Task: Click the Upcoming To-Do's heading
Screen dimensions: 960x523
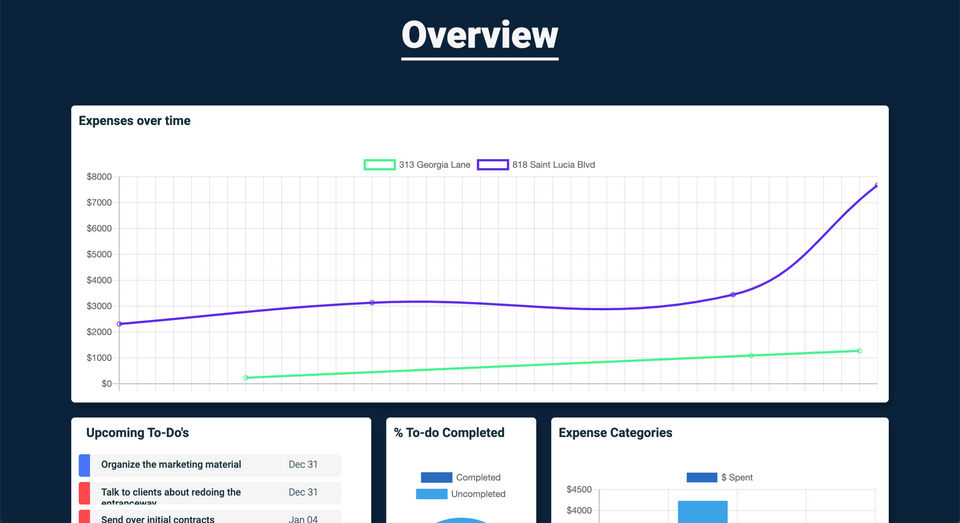Action: 138,432
